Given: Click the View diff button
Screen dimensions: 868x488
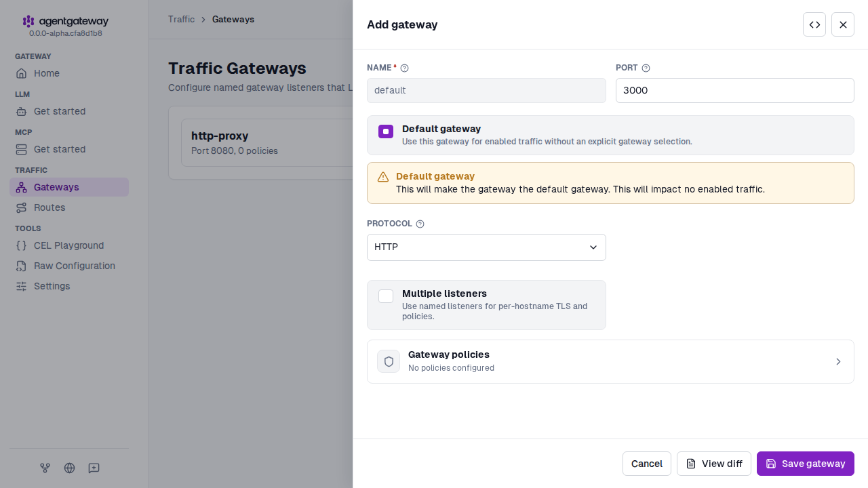Looking at the screenshot, I should (714, 464).
